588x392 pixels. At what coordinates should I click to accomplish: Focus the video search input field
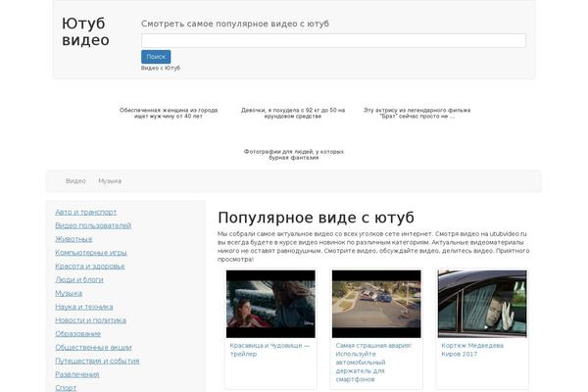(333, 40)
